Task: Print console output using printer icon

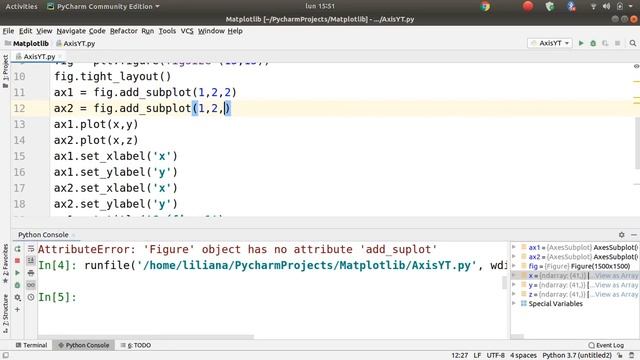Action: coord(31,273)
